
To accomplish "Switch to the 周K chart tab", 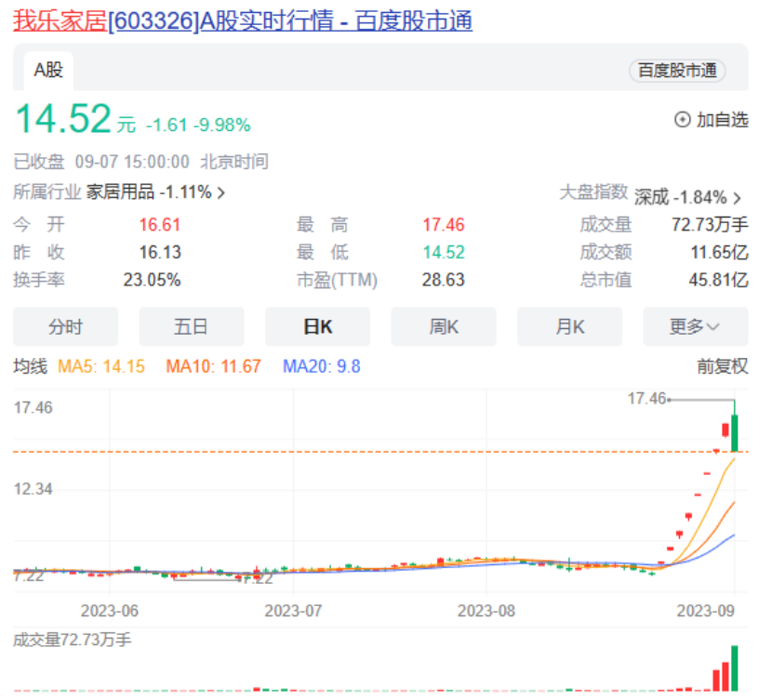I will (x=444, y=326).
